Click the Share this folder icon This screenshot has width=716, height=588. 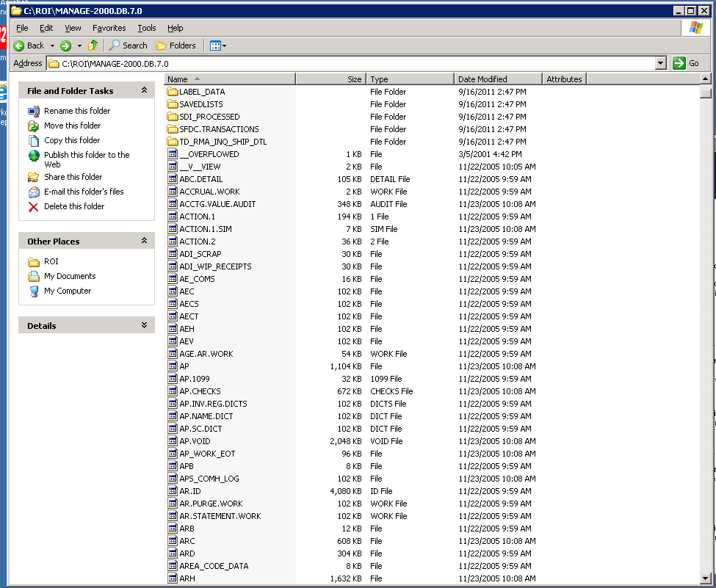(x=33, y=177)
